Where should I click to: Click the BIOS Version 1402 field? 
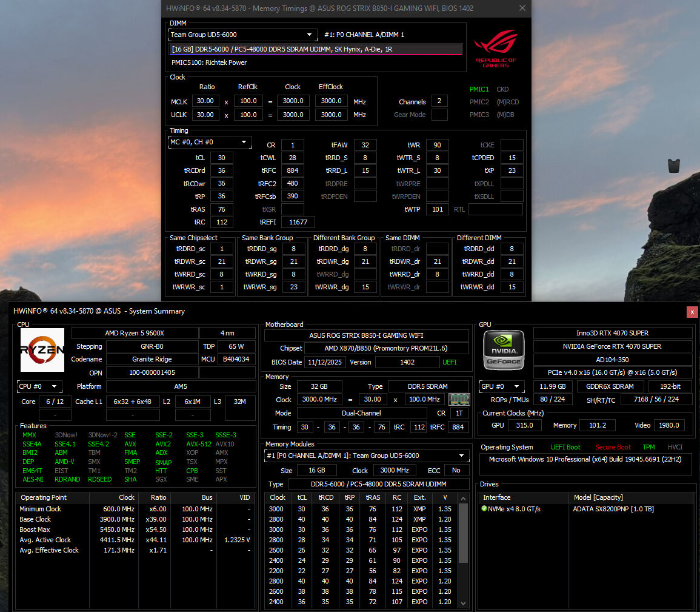(407, 362)
